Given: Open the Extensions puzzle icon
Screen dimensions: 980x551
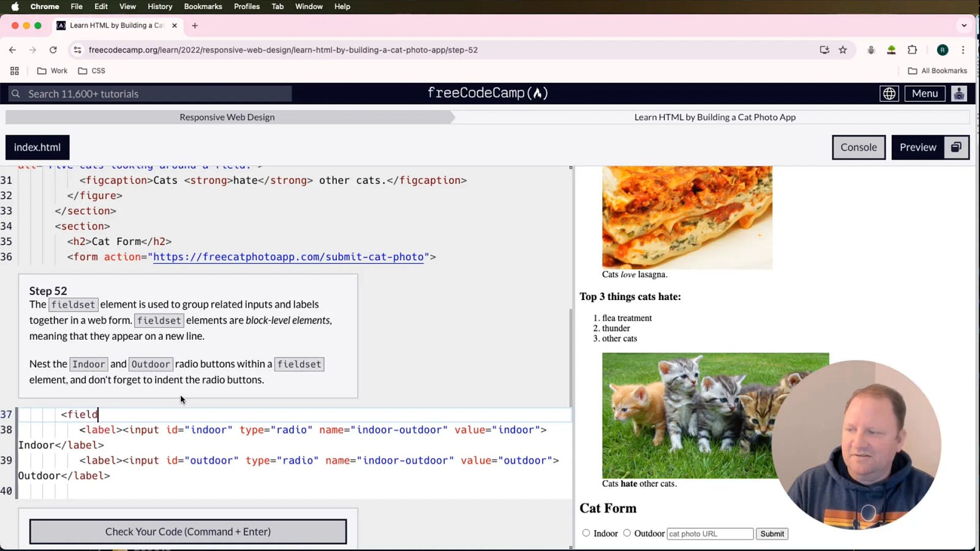Looking at the screenshot, I should click(912, 50).
